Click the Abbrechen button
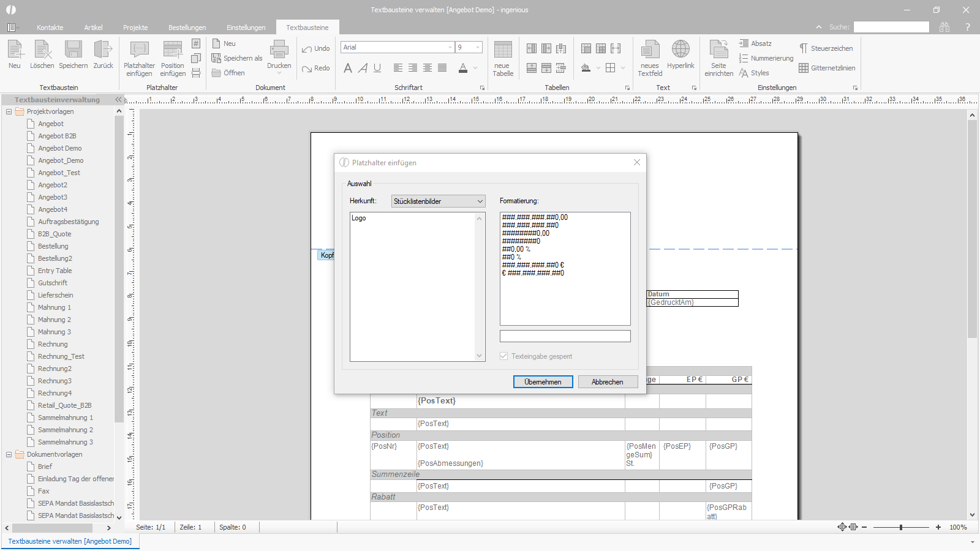Screen dimensions: 980x551 pyautogui.click(x=608, y=381)
